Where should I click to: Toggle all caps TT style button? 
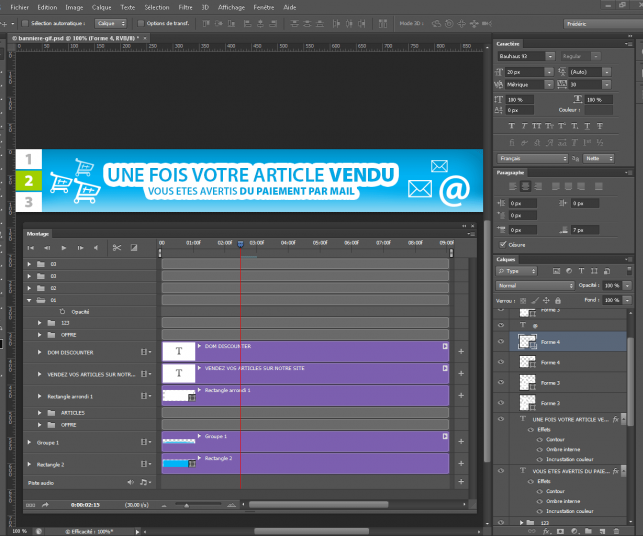click(536, 126)
